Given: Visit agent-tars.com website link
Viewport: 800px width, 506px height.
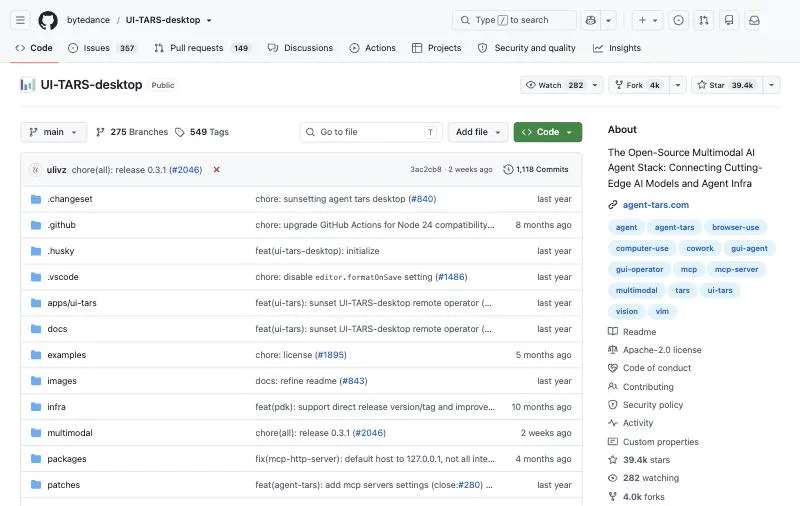Looking at the screenshot, I should pyautogui.click(x=656, y=205).
